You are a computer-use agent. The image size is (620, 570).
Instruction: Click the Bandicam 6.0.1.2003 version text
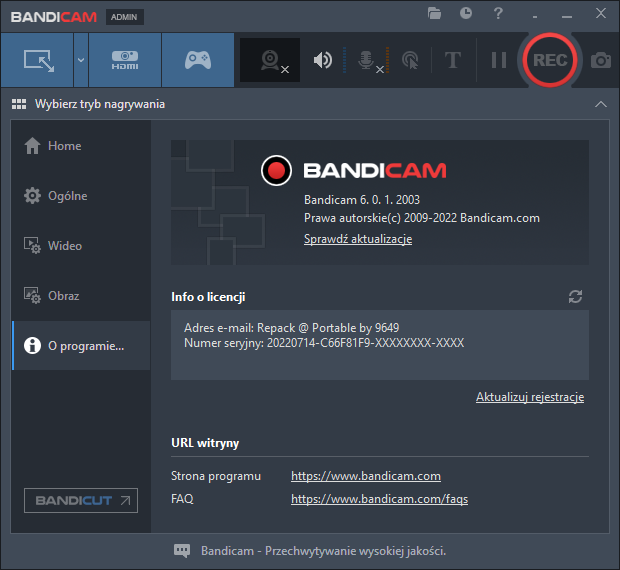[362, 200]
